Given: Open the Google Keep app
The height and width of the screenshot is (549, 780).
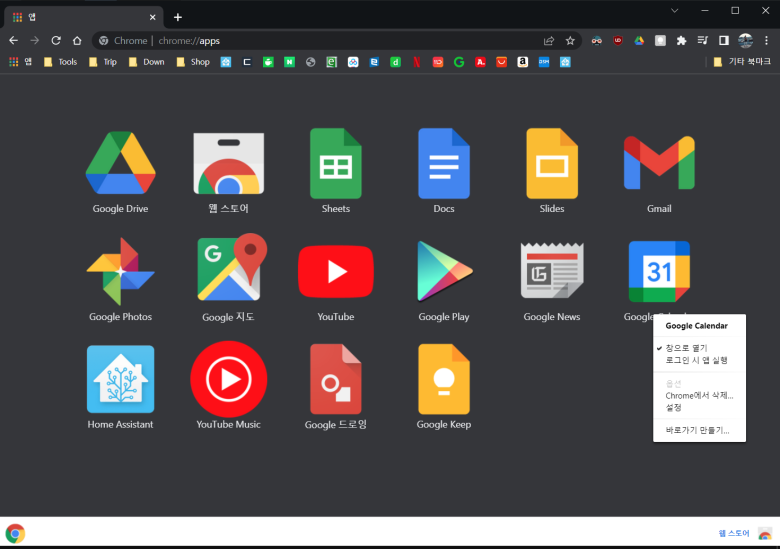Looking at the screenshot, I should 444,379.
